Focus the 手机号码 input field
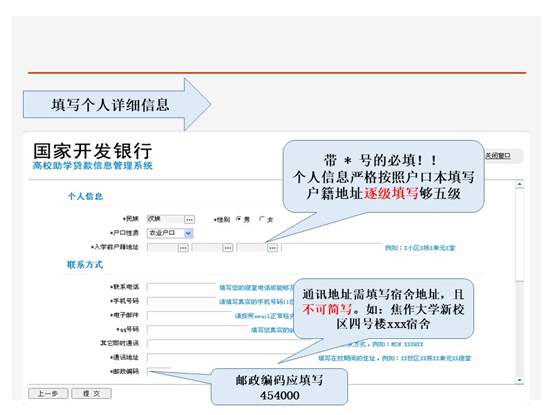 (x=181, y=301)
